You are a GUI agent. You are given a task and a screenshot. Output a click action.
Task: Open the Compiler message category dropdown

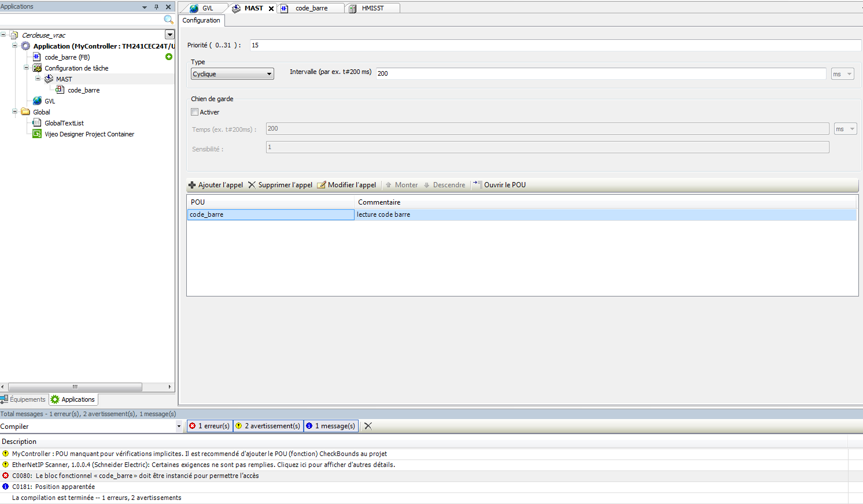[x=179, y=427]
